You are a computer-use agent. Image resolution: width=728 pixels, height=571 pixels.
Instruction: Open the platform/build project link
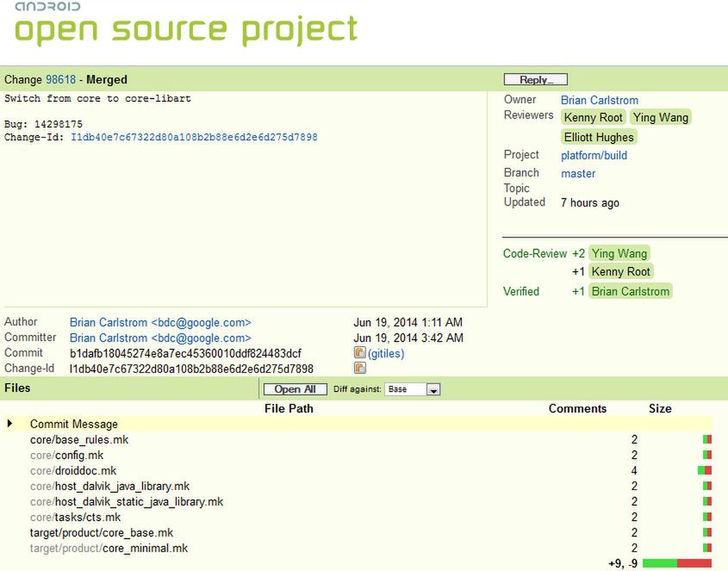coord(594,155)
